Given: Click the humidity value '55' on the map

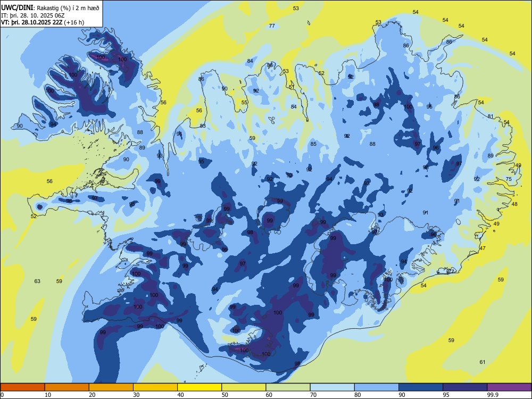Looking at the screenshot, I should pyautogui.click(x=244, y=103).
